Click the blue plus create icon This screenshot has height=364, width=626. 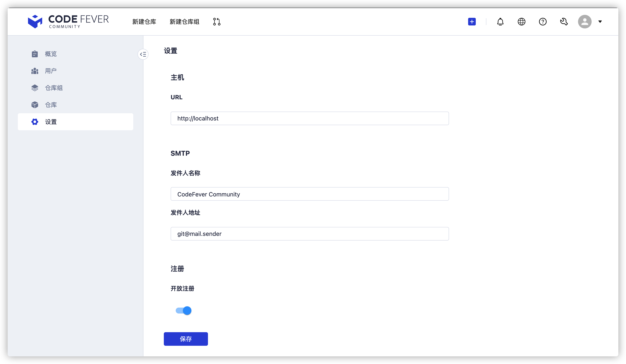[x=472, y=22]
